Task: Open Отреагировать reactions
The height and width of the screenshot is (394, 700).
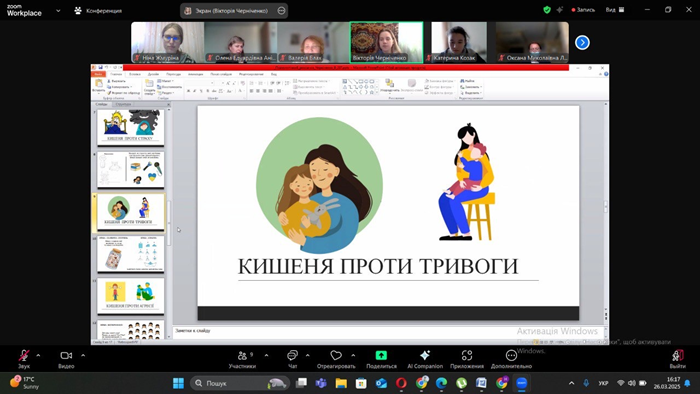Action: (336, 359)
